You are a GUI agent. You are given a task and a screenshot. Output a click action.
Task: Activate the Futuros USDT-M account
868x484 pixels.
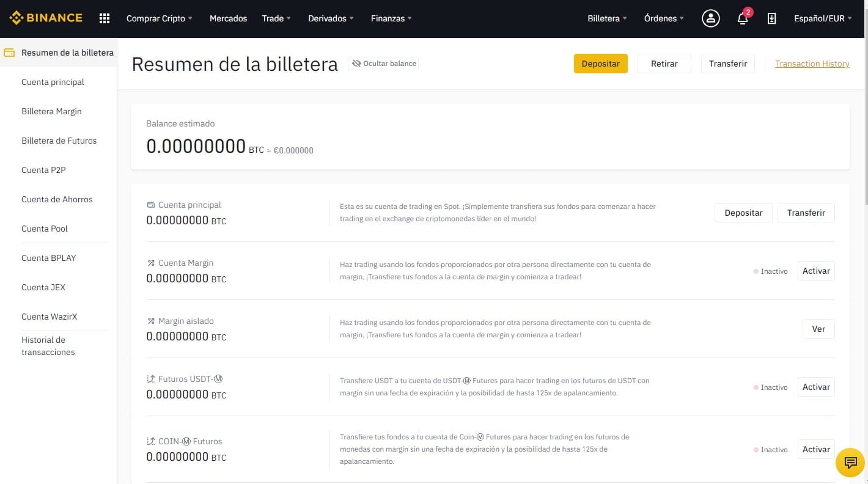click(816, 387)
